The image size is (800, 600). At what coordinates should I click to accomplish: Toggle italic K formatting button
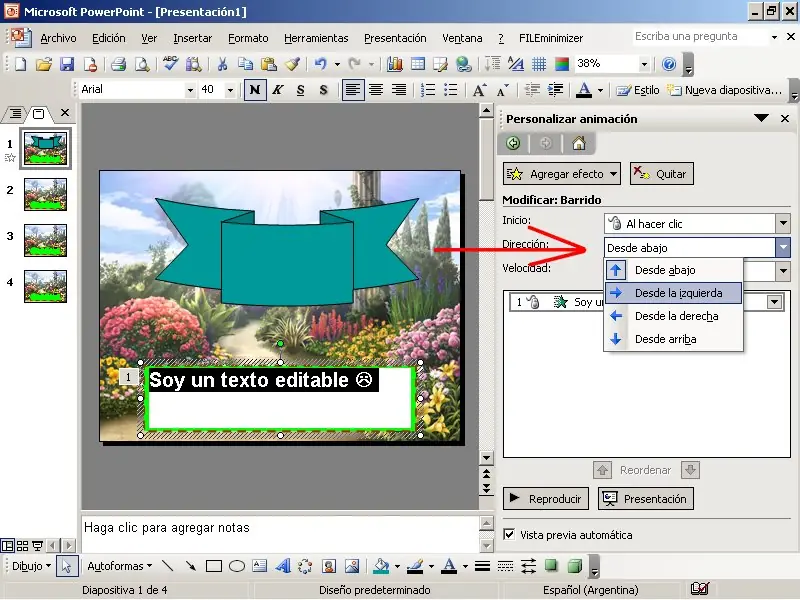click(x=277, y=90)
